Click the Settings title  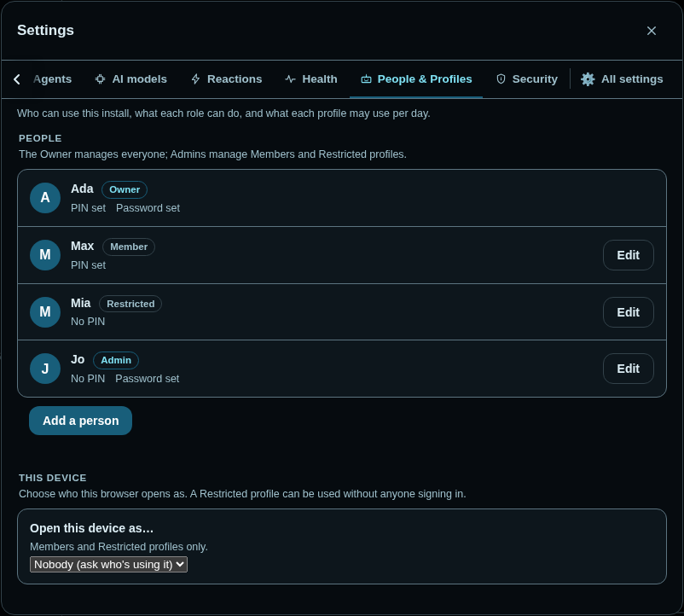tap(45, 31)
